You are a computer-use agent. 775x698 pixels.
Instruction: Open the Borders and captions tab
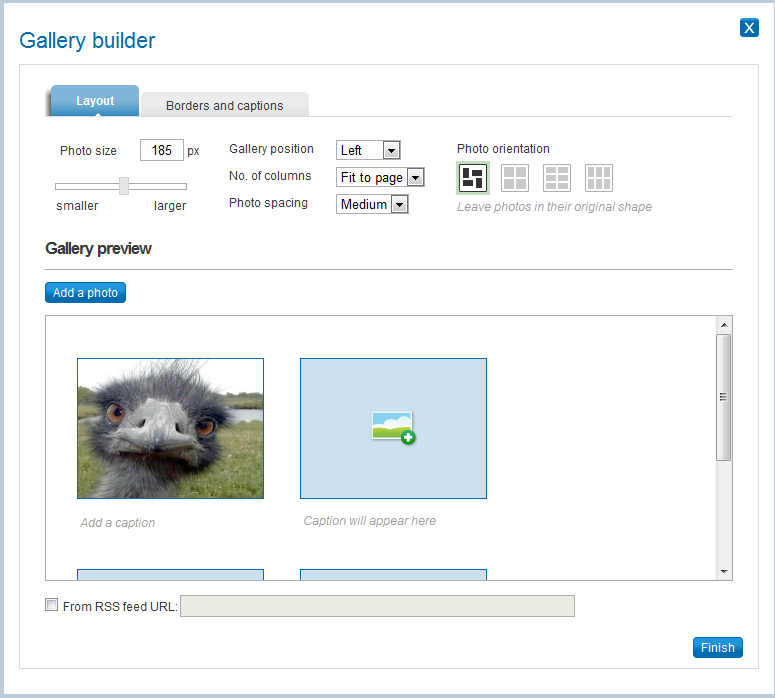coord(224,105)
